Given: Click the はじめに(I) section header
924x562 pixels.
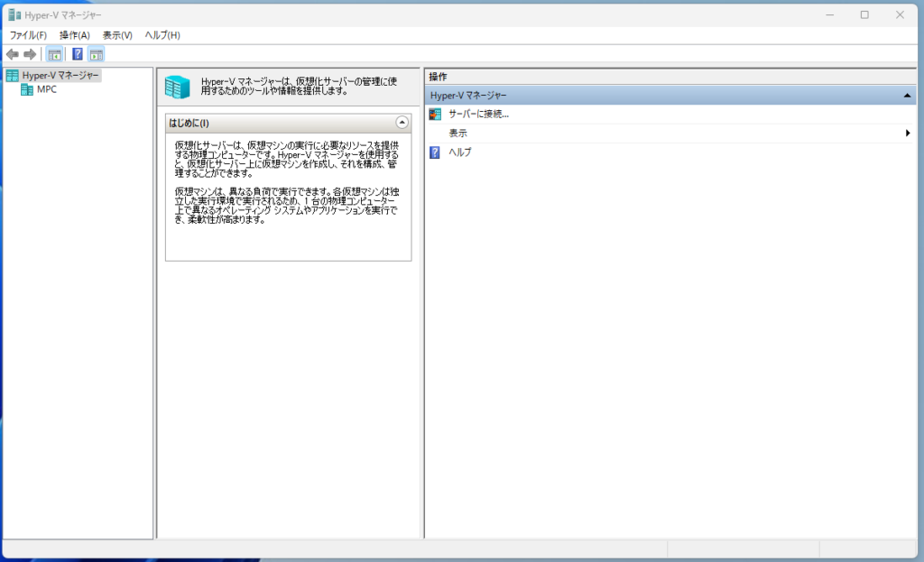Looking at the screenshot, I should [288, 123].
